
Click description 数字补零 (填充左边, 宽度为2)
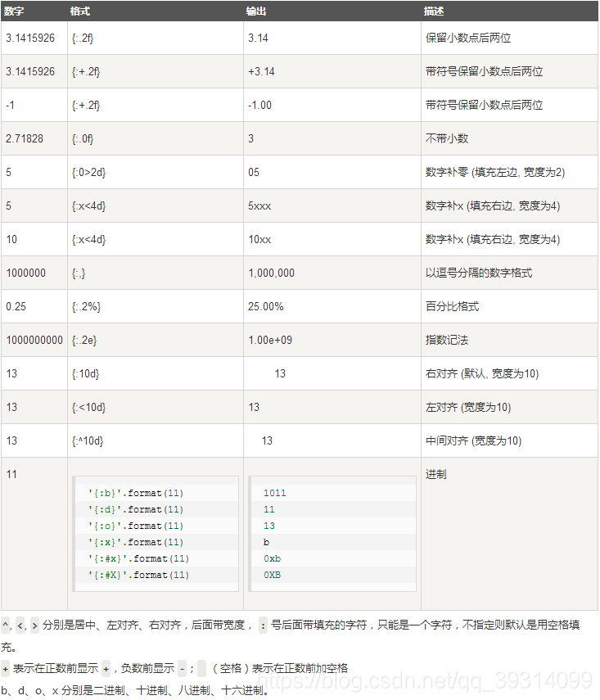(x=495, y=172)
